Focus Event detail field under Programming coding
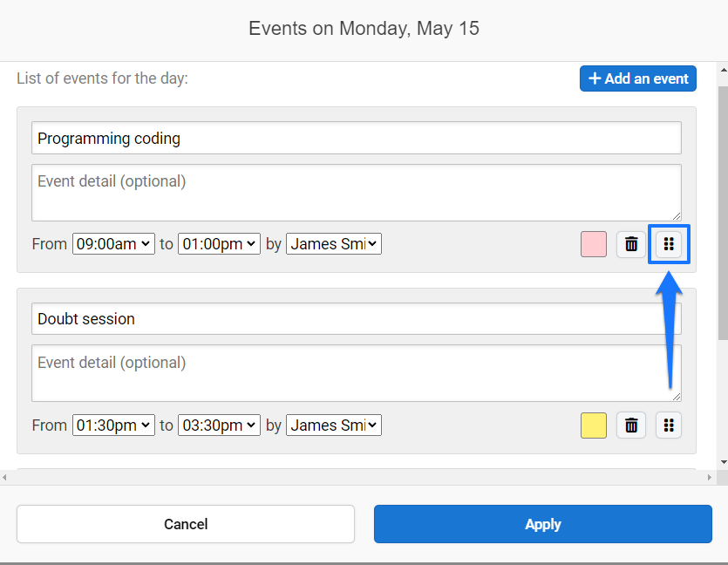The image size is (728, 565). click(357, 193)
